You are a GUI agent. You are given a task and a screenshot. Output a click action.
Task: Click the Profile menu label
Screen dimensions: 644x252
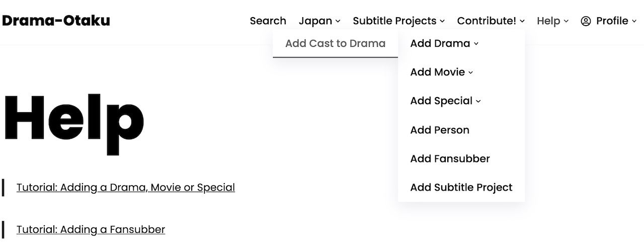pos(612,21)
